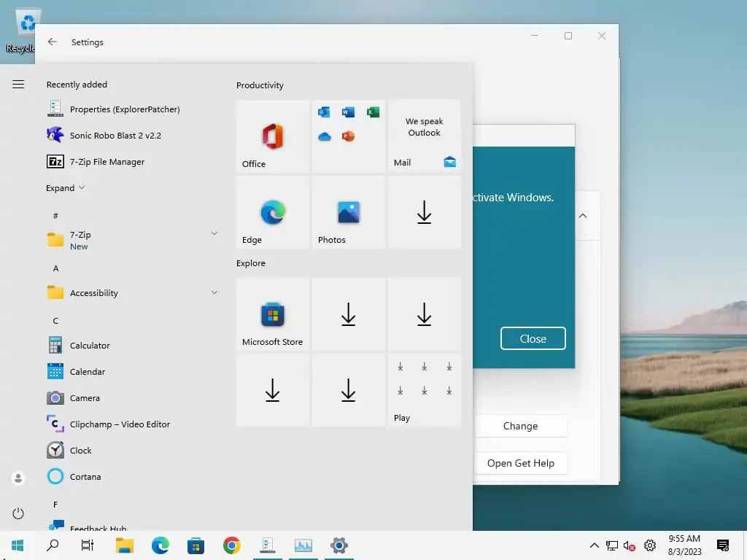Open Clipchamp – Video Editor
This screenshot has height=560, width=747.
point(133,424)
